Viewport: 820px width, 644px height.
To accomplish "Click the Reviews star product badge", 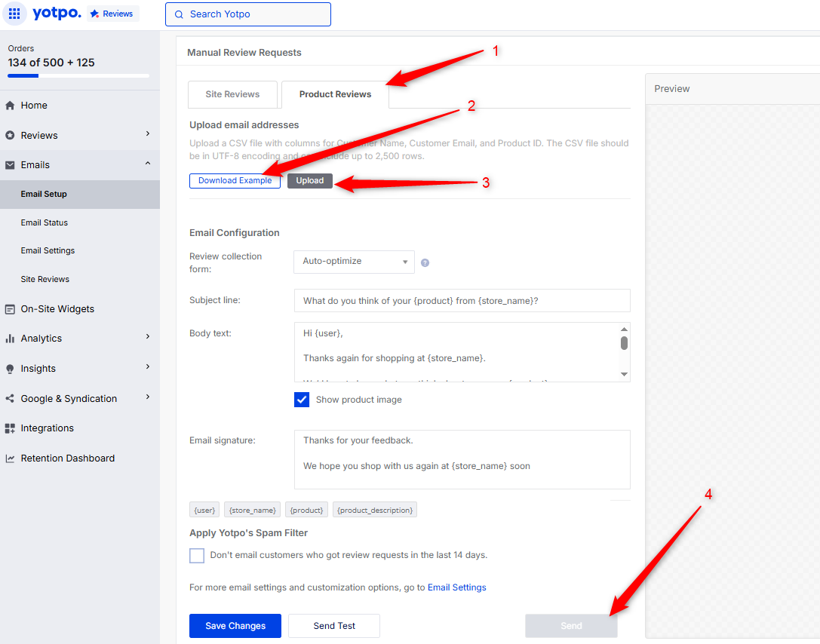I will 112,14.
